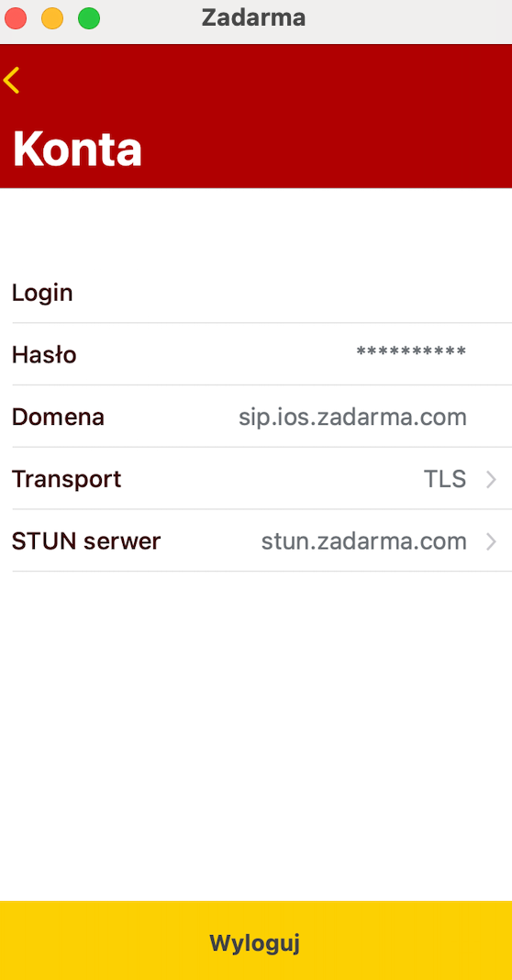The height and width of the screenshot is (980, 512).
Task: Open the STUN serwer row label
Action: [x=86, y=541]
